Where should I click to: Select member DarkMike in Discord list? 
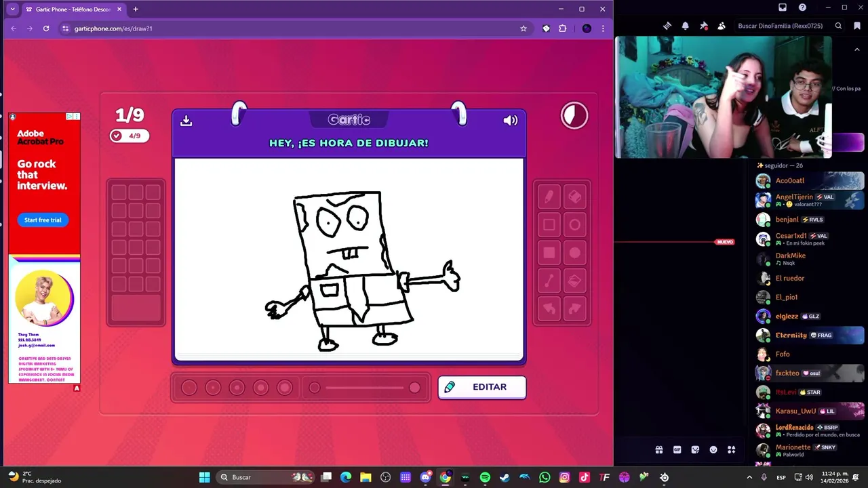click(810, 258)
